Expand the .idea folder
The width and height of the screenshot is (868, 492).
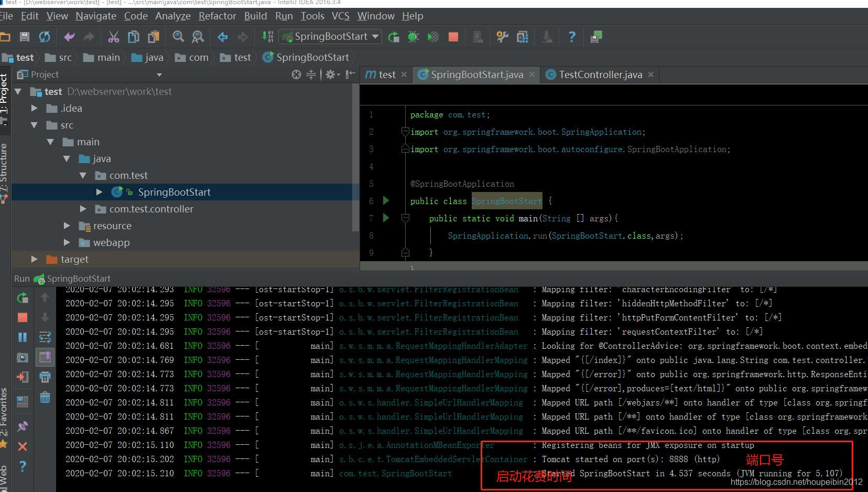pyautogui.click(x=34, y=109)
